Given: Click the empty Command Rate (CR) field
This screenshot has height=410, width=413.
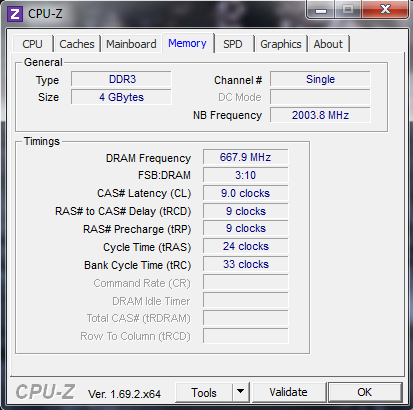Looking at the screenshot, I should [245, 282].
